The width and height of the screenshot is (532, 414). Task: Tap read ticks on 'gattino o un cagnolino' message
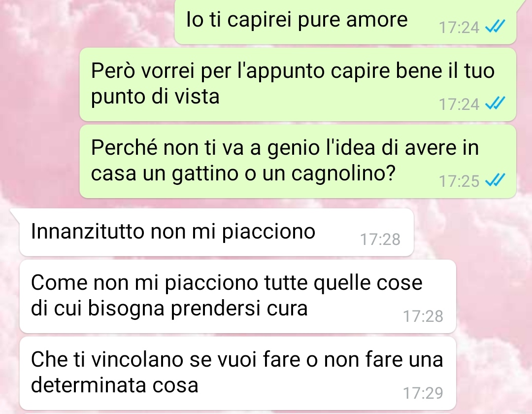point(496,180)
